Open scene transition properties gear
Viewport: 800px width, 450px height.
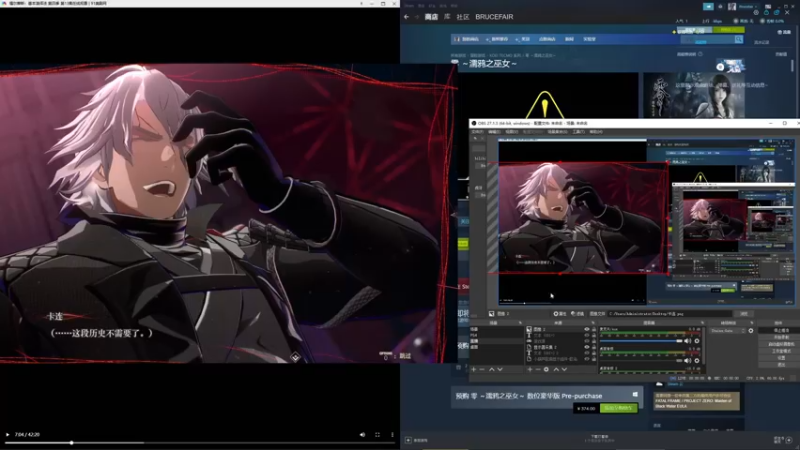751,331
